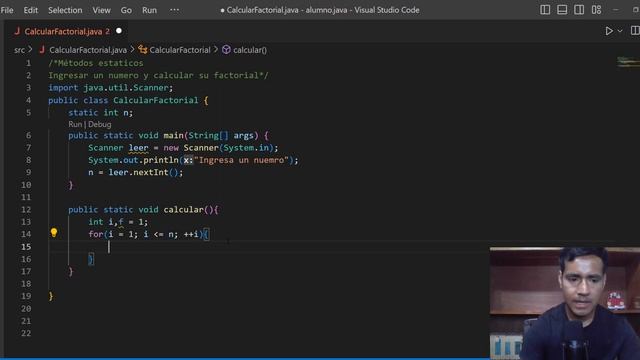Click the "Ingresa un nuemro" string
The image size is (640, 360).
[x=241, y=160]
